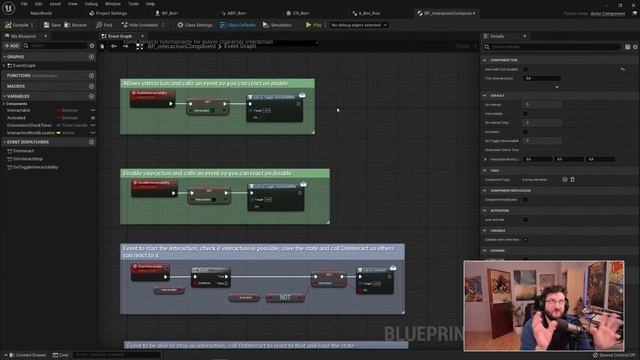Collapse the Tags section in Details
Viewport: 640px width, 360px height.
(x=485, y=171)
